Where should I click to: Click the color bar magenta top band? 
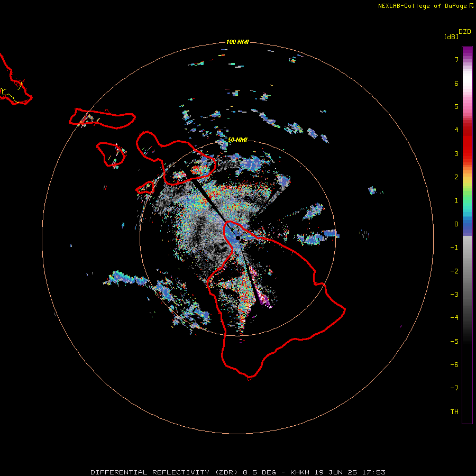pyautogui.click(x=467, y=50)
